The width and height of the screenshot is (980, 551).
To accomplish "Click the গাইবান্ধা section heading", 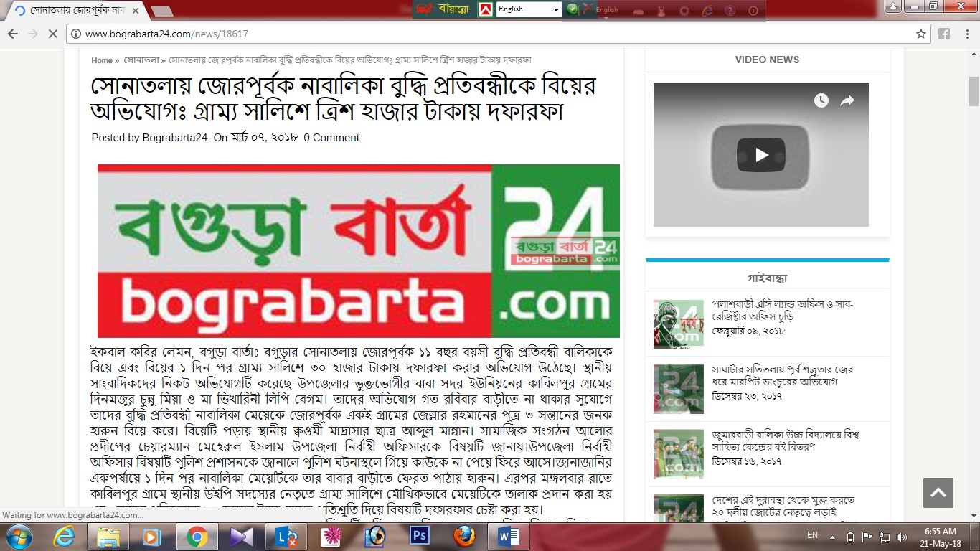I will pos(767,278).
